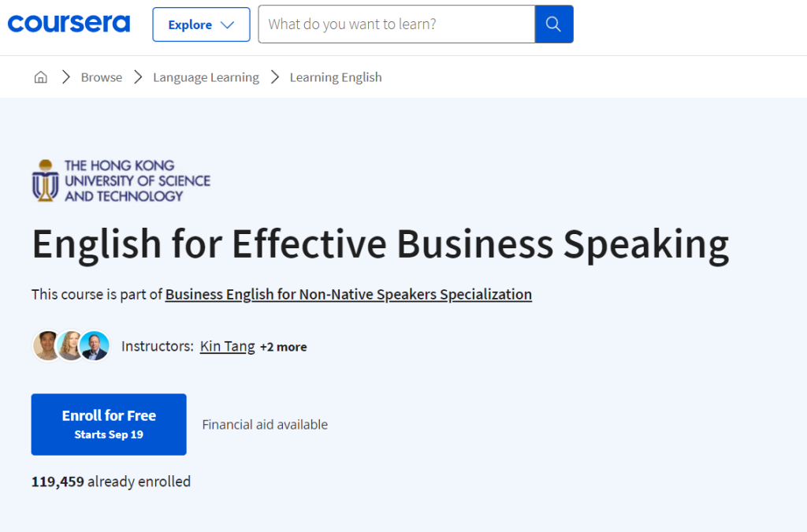
Task: View instructor Kin Tang's profile
Action: click(227, 346)
